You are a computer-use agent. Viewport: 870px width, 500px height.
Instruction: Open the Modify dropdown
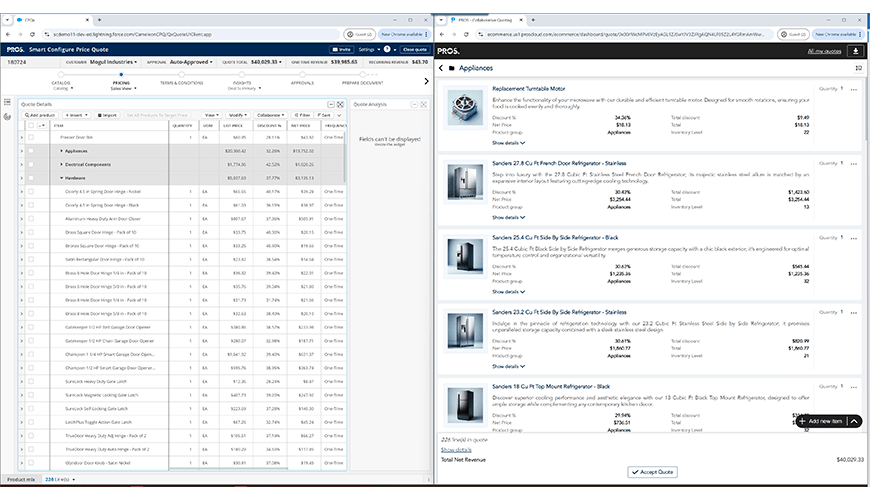[x=238, y=115]
